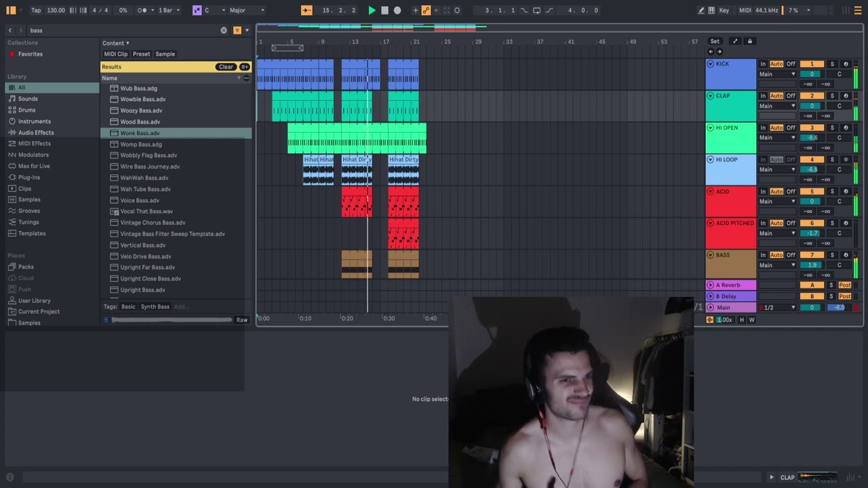Toggle the Loop switch in transport

tap(536, 10)
